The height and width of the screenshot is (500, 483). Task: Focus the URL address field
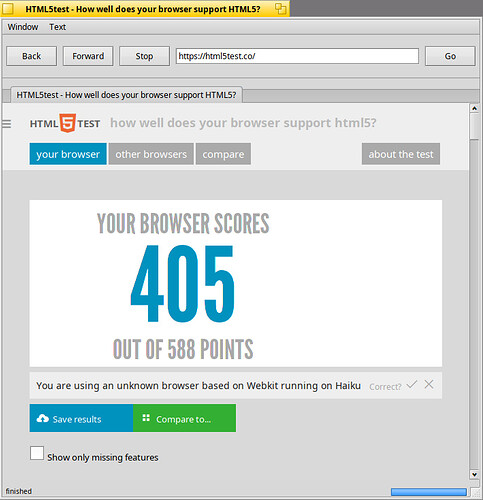[297, 56]
